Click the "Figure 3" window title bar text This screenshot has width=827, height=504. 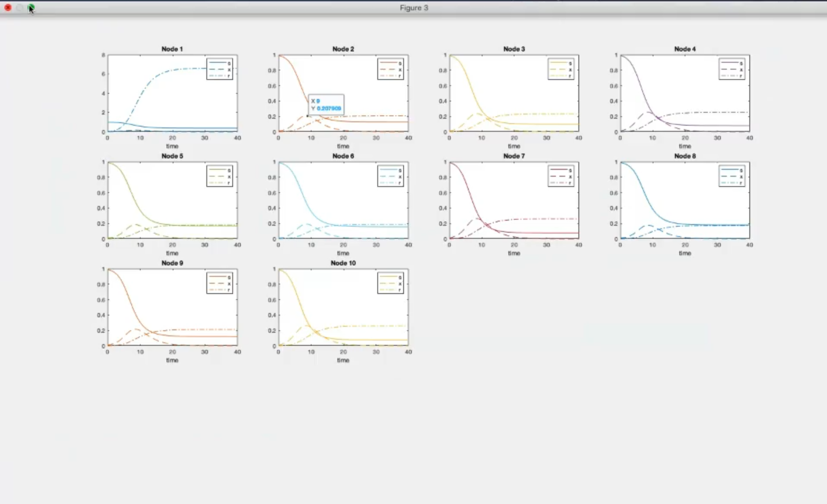pyautogui.click(x=414, y=7)
